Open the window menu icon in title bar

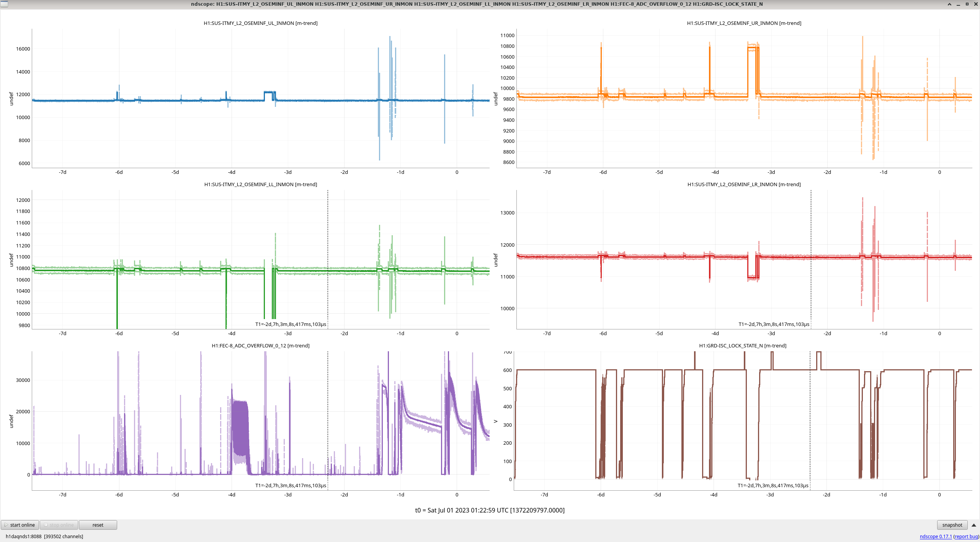[4, 4]
